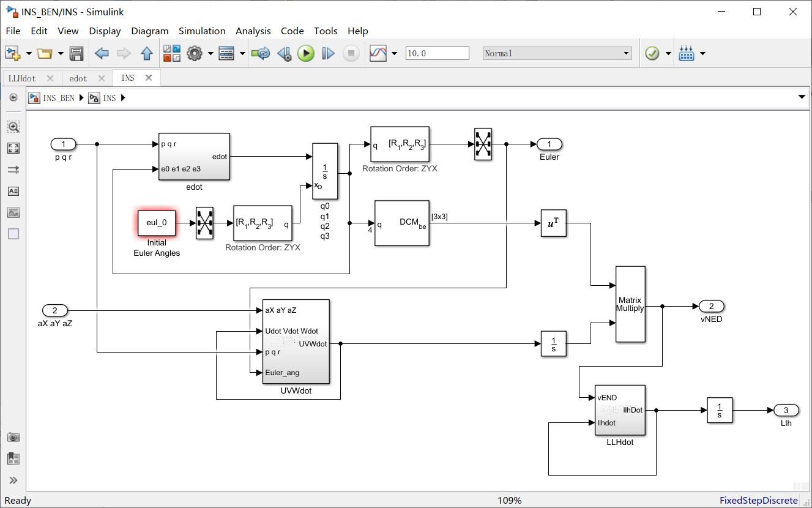Viewport: 812px width, 508px height.
Task: Expand the Build Model dropdown arrow
Action: point(702,54)
